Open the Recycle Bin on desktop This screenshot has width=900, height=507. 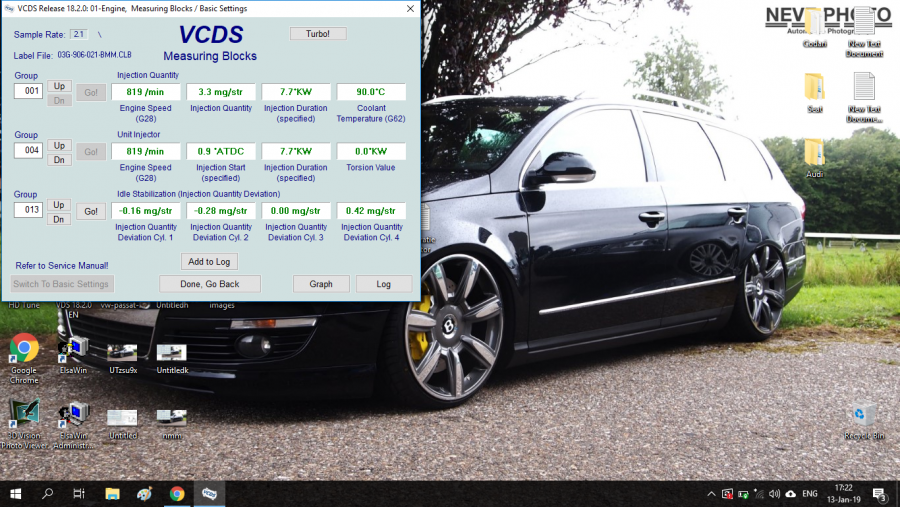859,414
